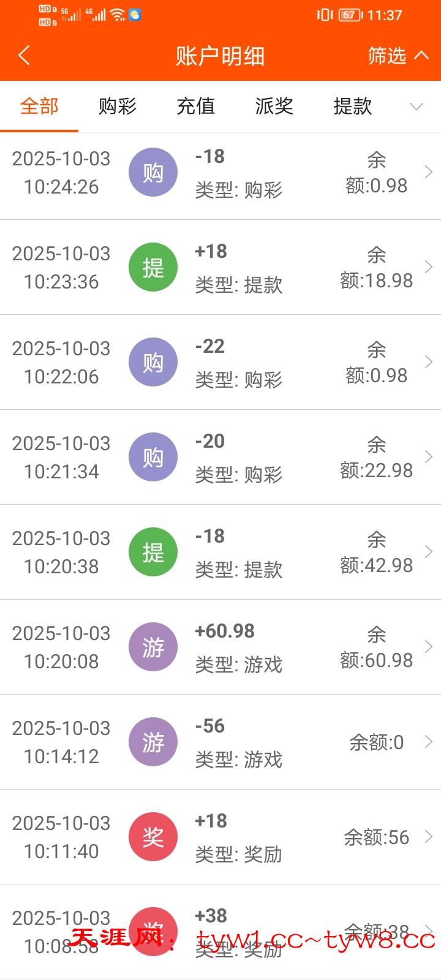Select the 派奖 tab
Viewport: 441px width, 980px height.
[274, 107]
